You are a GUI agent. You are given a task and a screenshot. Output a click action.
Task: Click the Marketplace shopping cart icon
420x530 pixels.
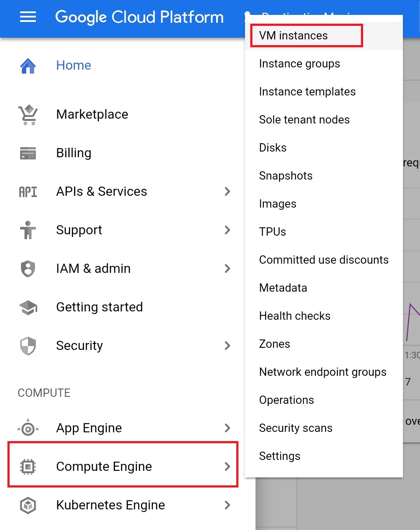pyautogui.click(x=28, y=115)
